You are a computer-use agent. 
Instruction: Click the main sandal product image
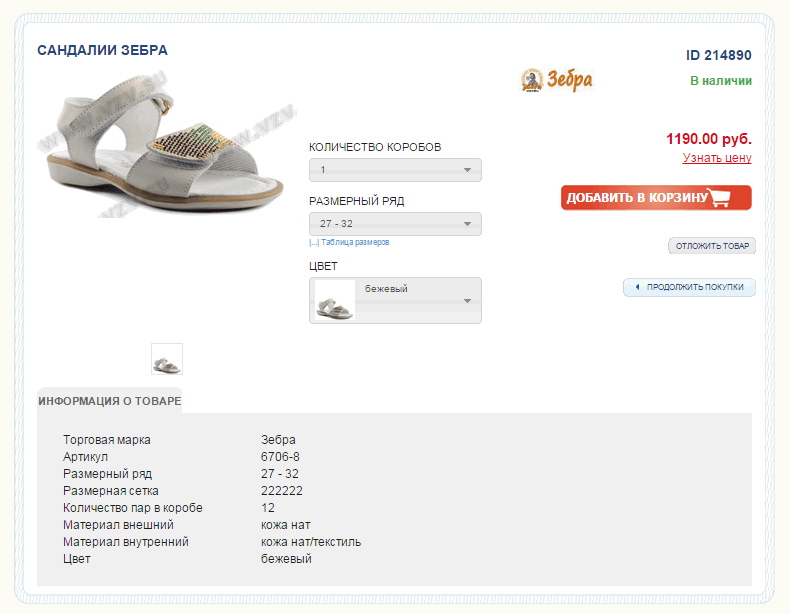click(x=167, y=145)
